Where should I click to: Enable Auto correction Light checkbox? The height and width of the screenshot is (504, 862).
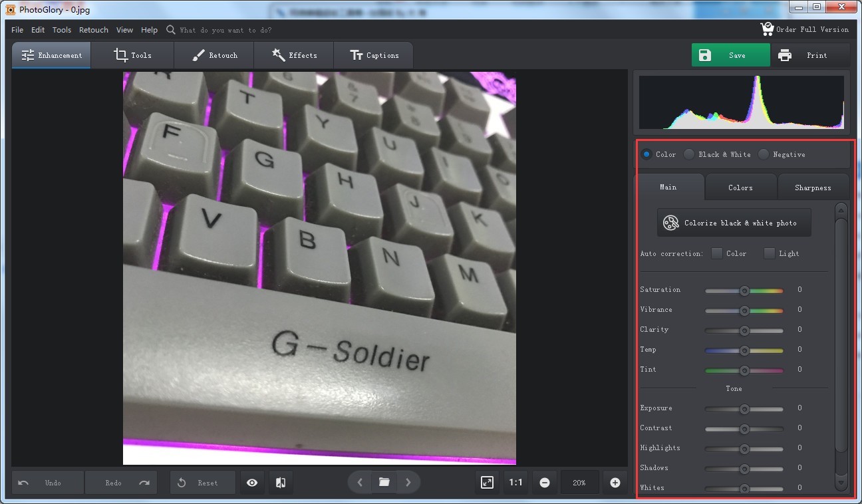click(x=770, y=253)
